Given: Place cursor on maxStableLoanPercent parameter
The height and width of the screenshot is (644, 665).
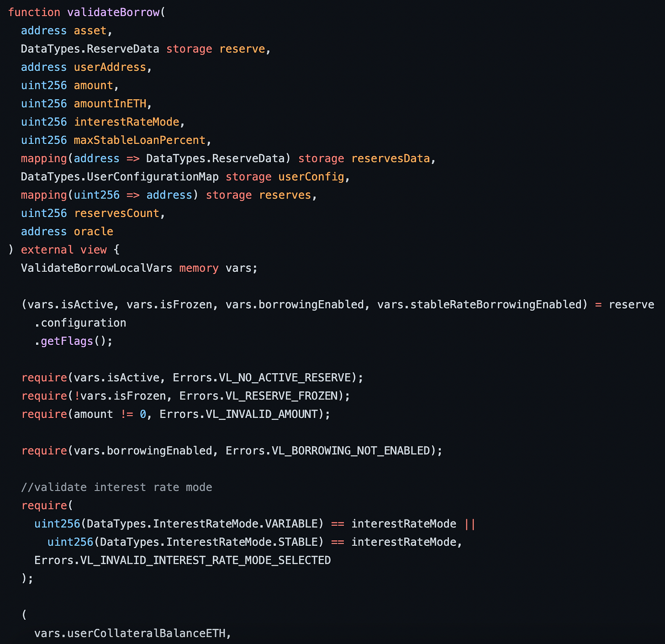Looking at the screenshot, I should tap(140, 141).
